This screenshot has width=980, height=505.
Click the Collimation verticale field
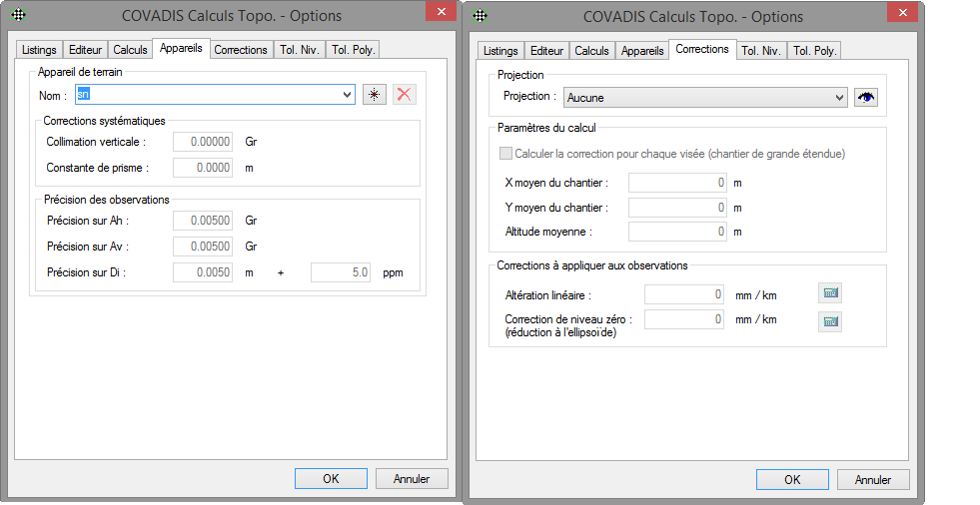(203, 142)
